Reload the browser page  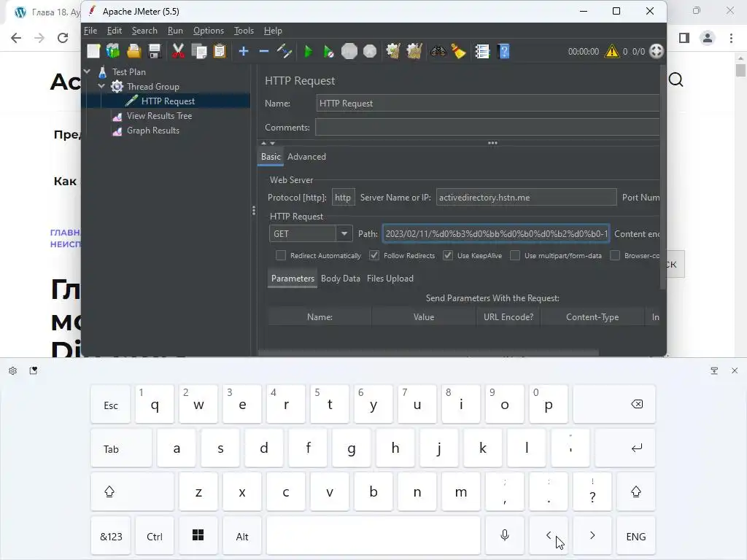click(63, 38)
